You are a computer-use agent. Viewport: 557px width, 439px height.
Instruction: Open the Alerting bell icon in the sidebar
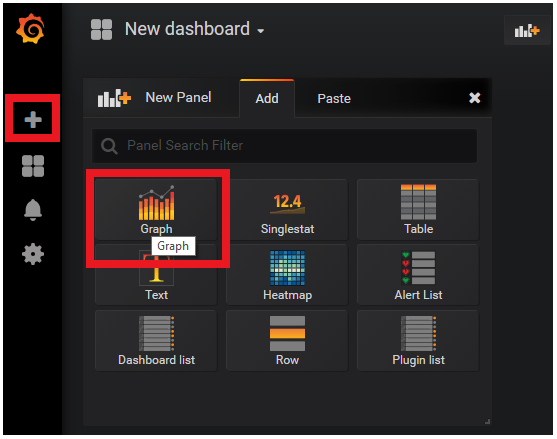point(33,210)
